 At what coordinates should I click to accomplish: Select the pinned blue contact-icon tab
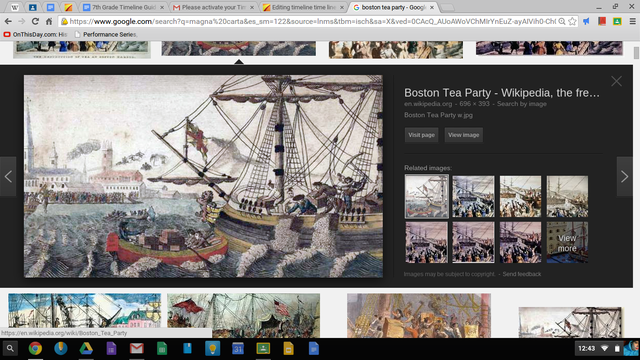pyautogui.click(x=33, y=7)
